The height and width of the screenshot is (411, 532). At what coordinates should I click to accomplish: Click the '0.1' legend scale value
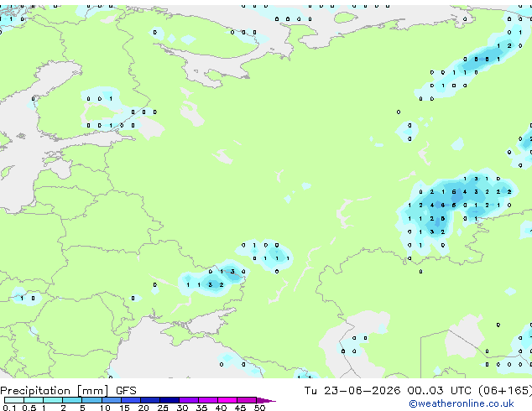9,408
